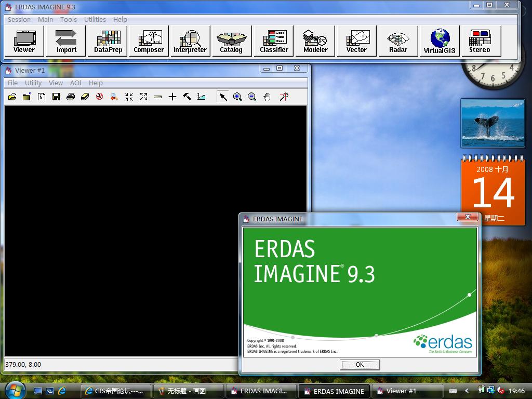
Task: Show hidden tray icons arrow
Action: tap(467, 391)
